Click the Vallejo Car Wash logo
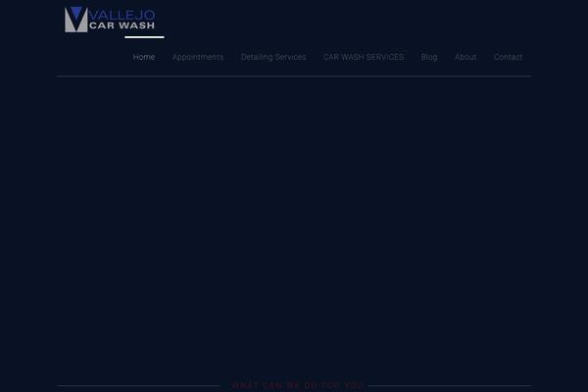Viewport: 588px width, 392px height. [x=110, y=20]
